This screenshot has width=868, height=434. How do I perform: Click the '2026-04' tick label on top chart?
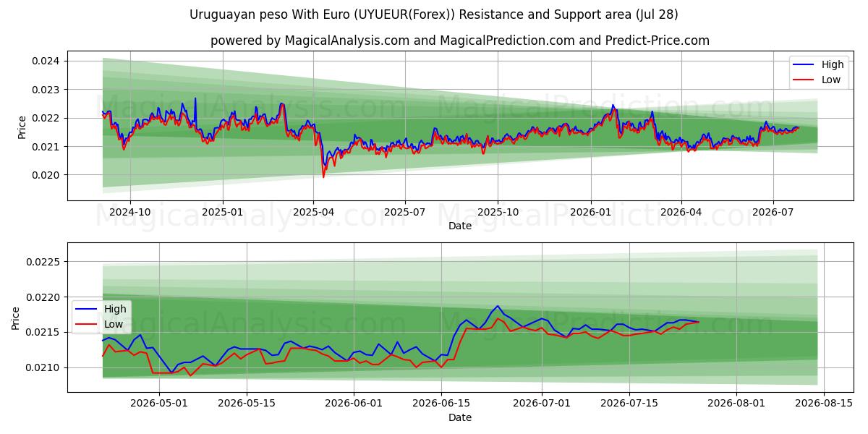681,212
